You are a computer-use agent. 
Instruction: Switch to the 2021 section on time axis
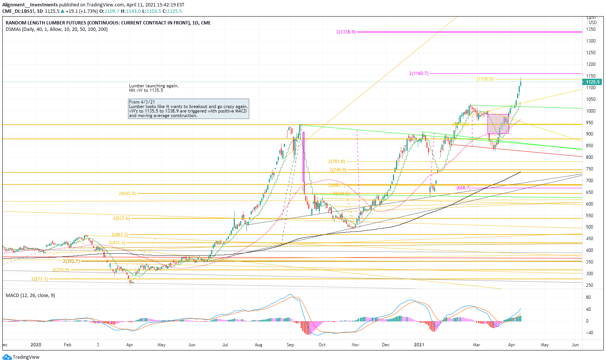(x=418, y=344)
